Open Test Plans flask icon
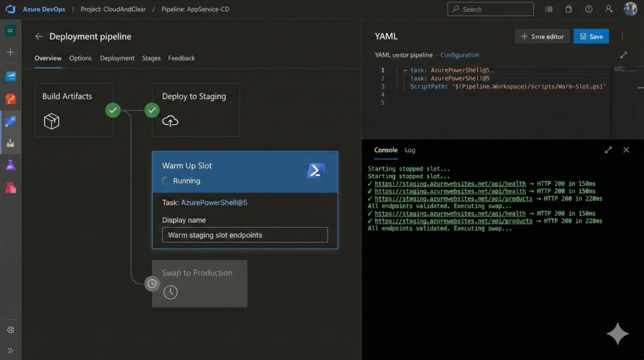 click(10, 166)
